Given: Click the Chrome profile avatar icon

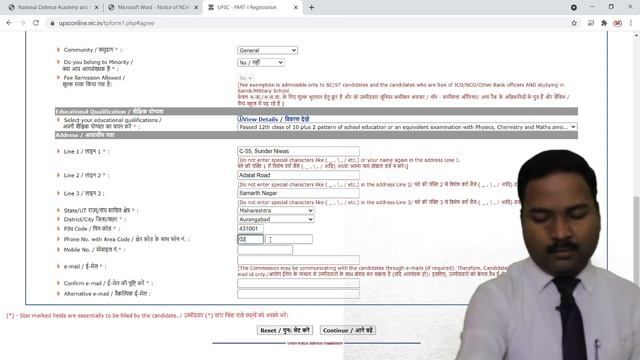Looking at the screenshot, I should click(618, 23).
